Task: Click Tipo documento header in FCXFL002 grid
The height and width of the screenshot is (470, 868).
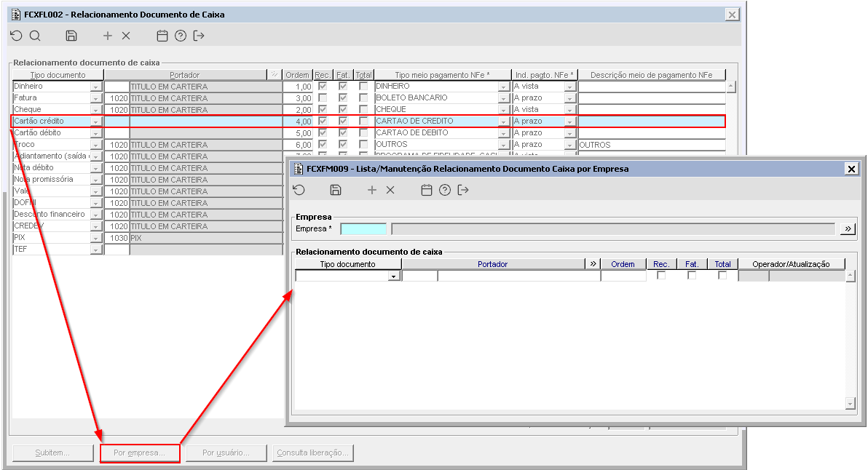Action: [x=58, y=75]
